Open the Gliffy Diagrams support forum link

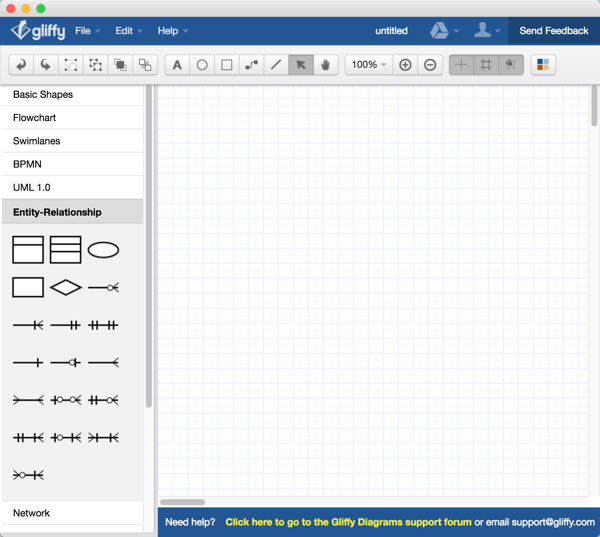[348, 522]
